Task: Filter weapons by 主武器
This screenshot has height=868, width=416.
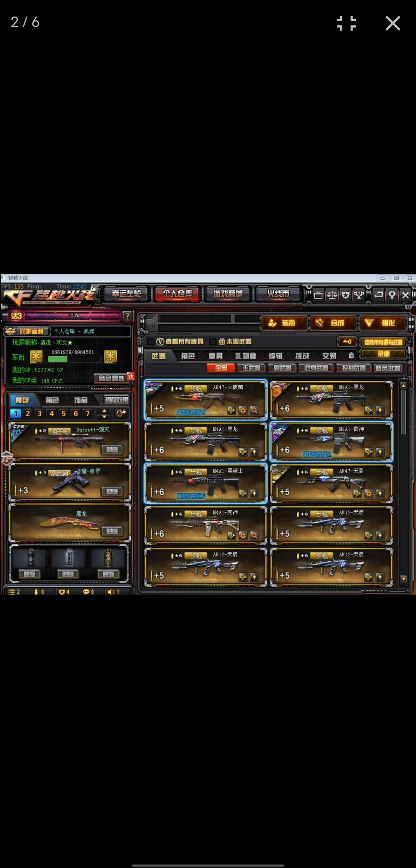Action: (251, 368)
